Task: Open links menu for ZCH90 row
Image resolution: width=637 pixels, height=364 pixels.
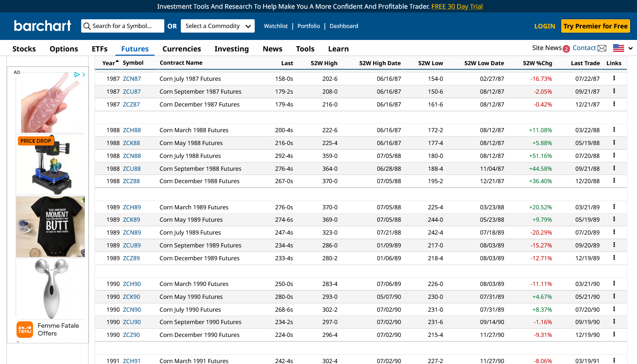Action: 614,284
